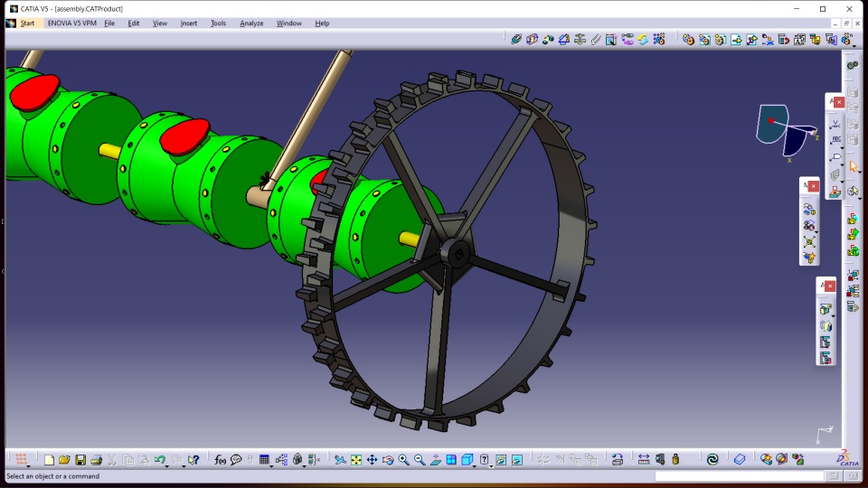Click the Select arrow tool on right toolbar
This screenshot has height=488, width=868.
853,166
